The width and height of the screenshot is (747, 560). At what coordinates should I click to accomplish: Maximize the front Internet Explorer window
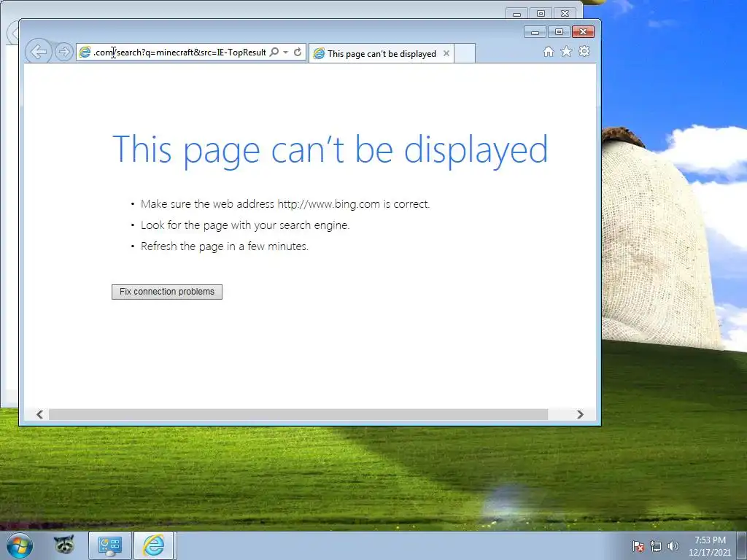pyautogui.click(x=559, y=32)
